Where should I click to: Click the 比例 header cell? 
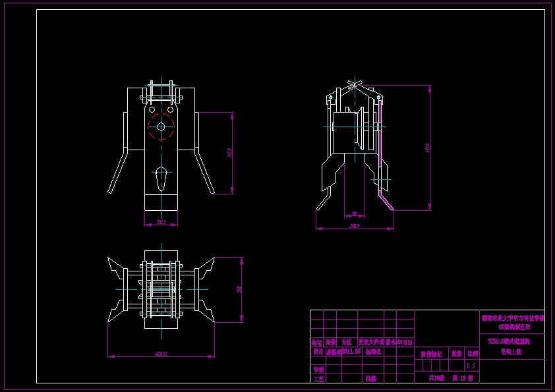point(473,353)
